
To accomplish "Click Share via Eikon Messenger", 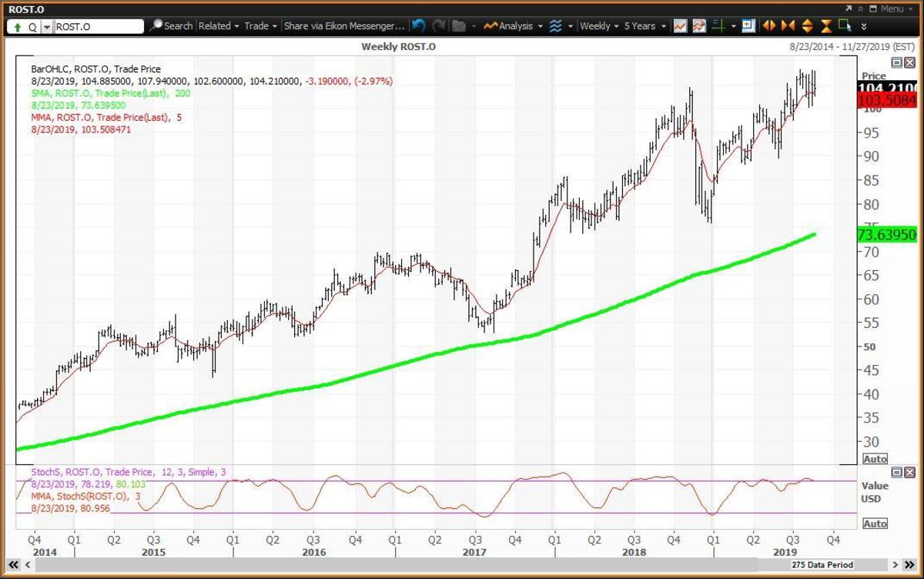I will pos(343,26).
